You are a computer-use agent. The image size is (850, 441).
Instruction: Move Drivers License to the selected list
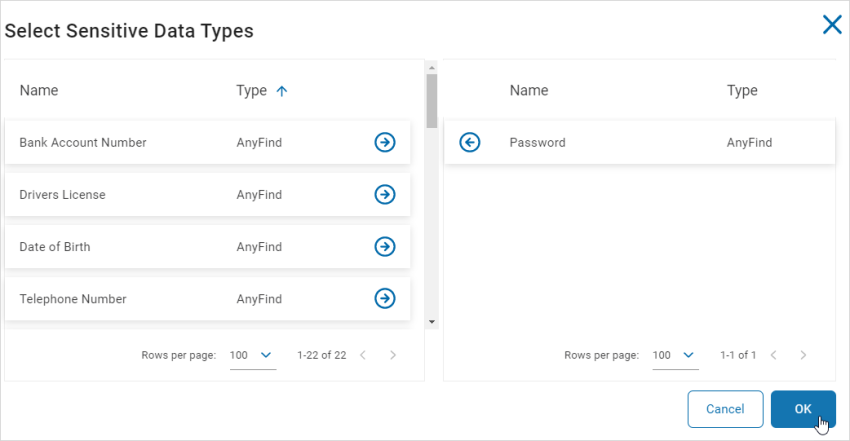point(384,195)
